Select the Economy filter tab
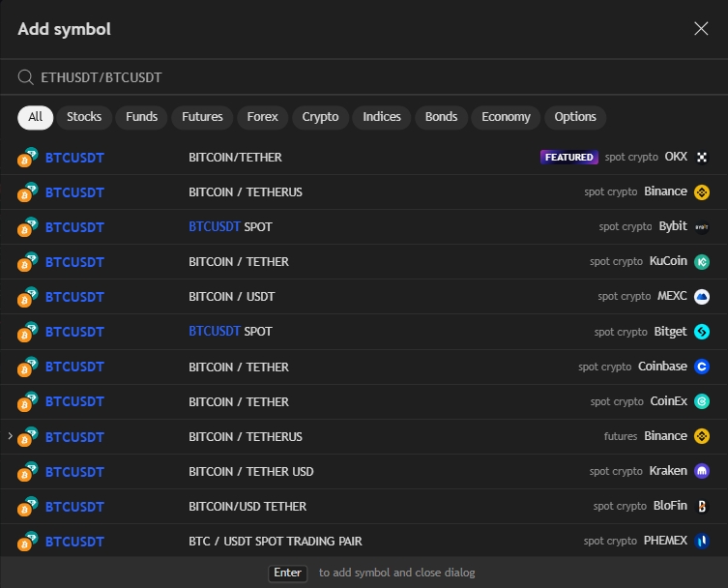 pos(506,117)
